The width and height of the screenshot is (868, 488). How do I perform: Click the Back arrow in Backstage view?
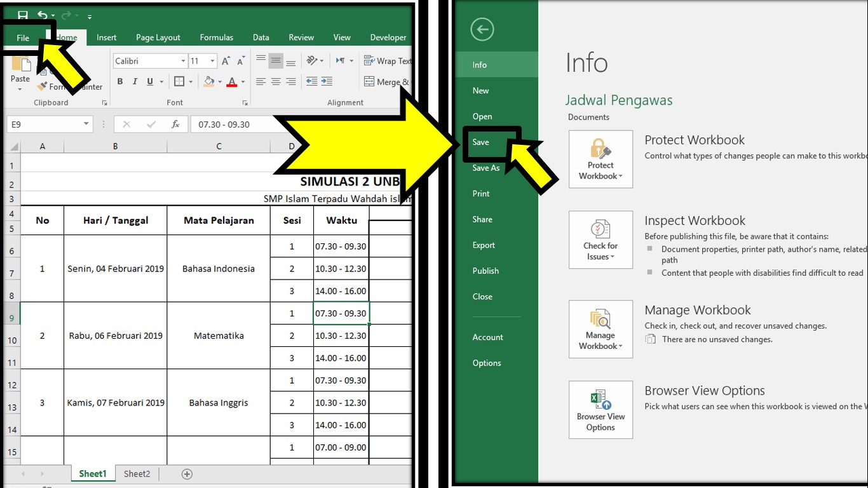(x=482, y=29)
